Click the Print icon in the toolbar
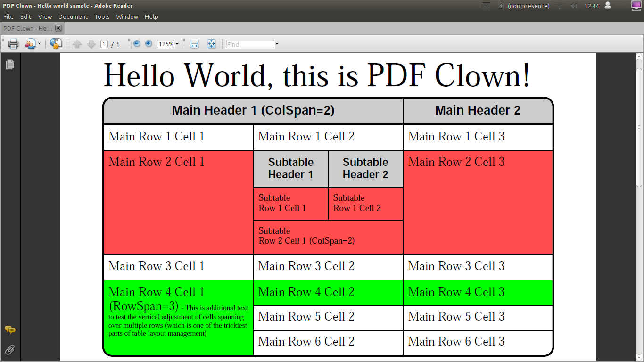This screenshot has width=644, height=362. pyautogui.click(x=13, y=44)
